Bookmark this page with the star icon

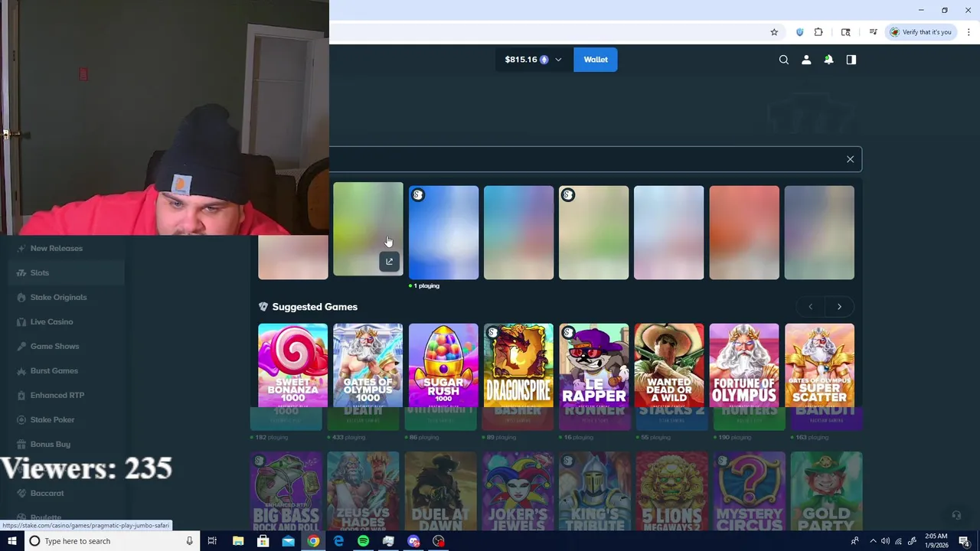coord(774,32)
